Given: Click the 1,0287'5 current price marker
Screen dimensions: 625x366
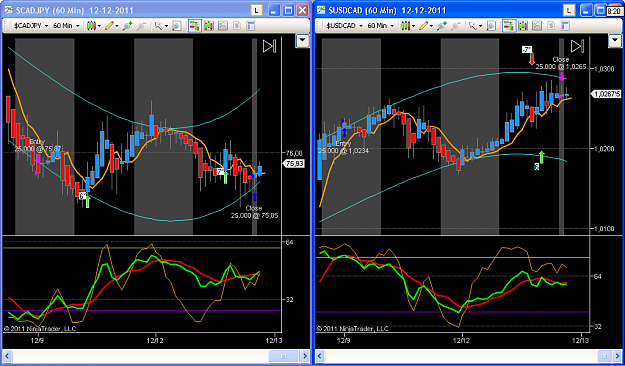Looking at the screenshot, I should click(x=607, y=94).
